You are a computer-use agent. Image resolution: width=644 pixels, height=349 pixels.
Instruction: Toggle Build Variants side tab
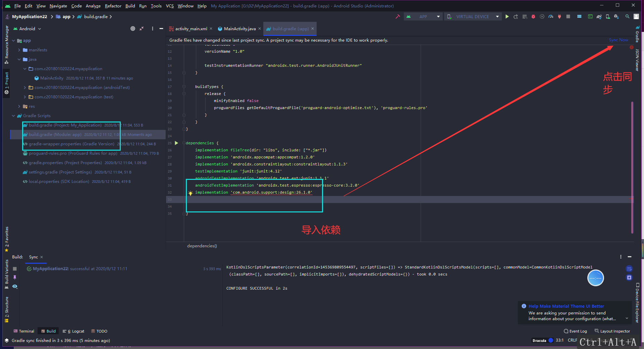pyautogui.click(x=7, y=274)
